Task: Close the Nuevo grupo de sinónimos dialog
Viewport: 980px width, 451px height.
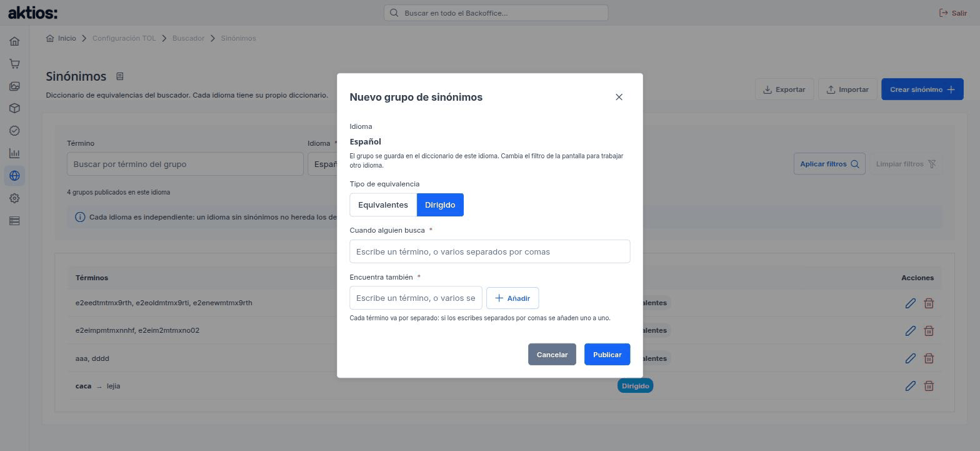Action: [x=619, y=97]
